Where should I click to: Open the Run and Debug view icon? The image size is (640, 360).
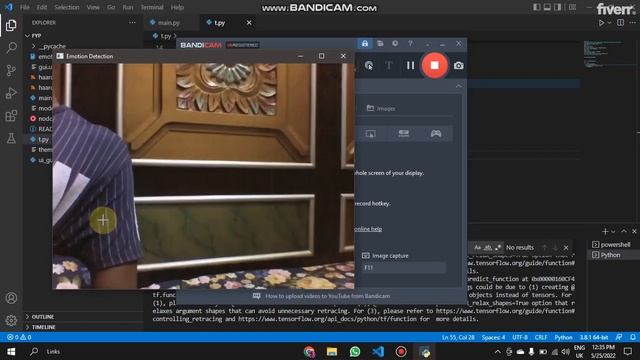pyautogui.click(x=11, y=93)
